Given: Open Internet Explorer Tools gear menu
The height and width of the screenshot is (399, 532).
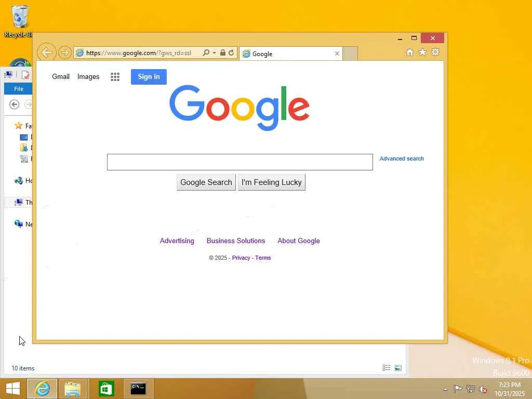Looking at the screenshot, I should [435, 52].
